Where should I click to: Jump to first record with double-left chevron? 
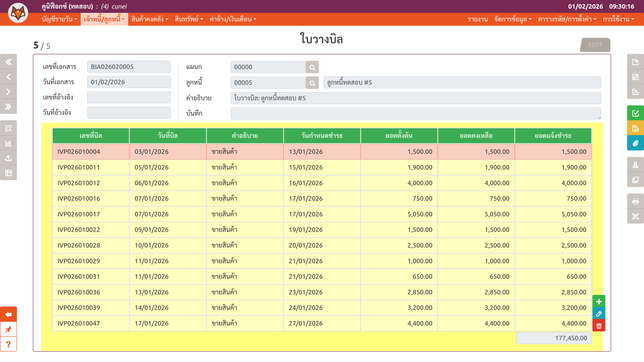[x=8, y=62]
